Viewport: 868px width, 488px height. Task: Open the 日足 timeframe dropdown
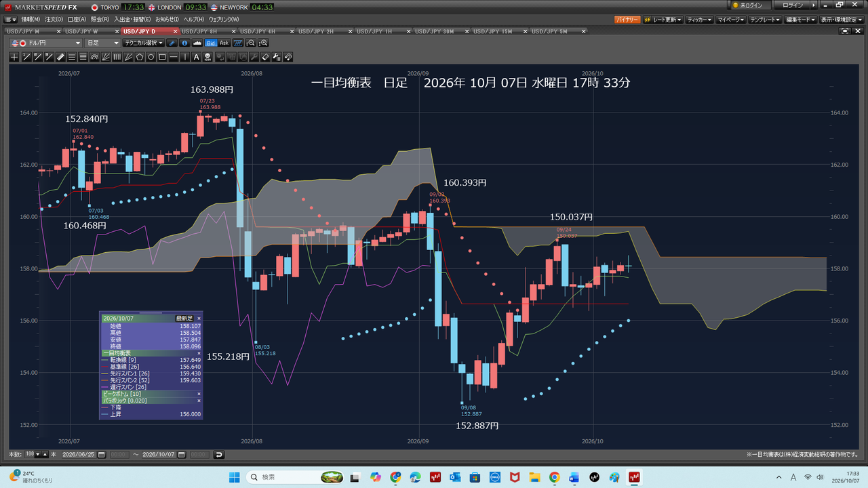(x=103, y=43)
